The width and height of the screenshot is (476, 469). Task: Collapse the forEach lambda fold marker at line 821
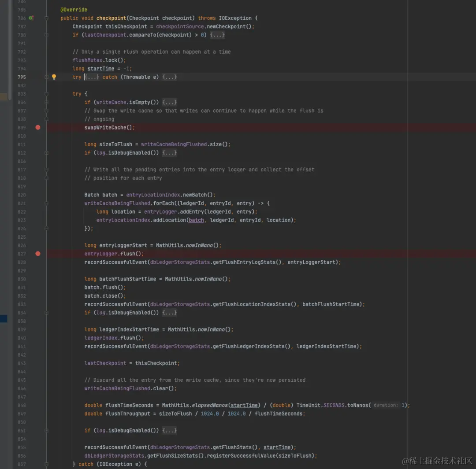click(x=46, y=203)
